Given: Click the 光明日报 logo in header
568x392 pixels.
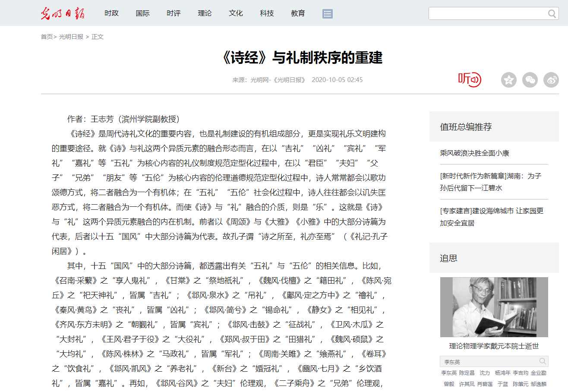Looking at the screenshot, I should coord(63,13).
